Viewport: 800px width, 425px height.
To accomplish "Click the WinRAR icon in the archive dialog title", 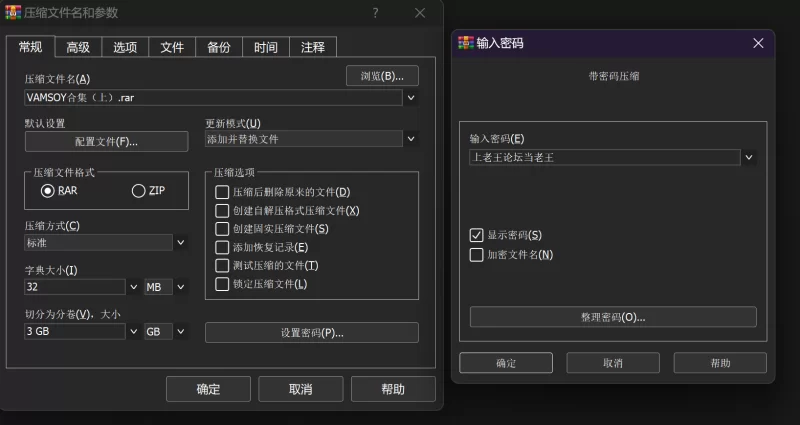I will click(x=13, y=12).
